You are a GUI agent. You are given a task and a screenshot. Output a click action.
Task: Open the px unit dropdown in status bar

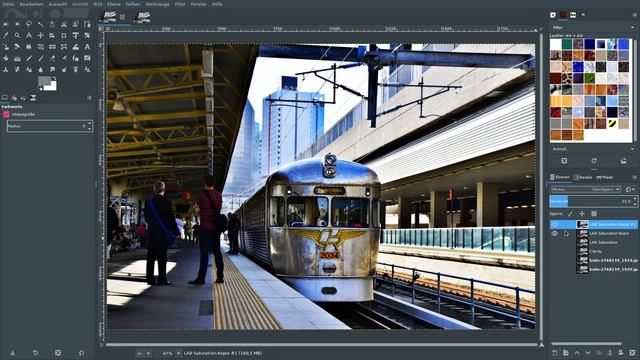(x=143, y=353)
